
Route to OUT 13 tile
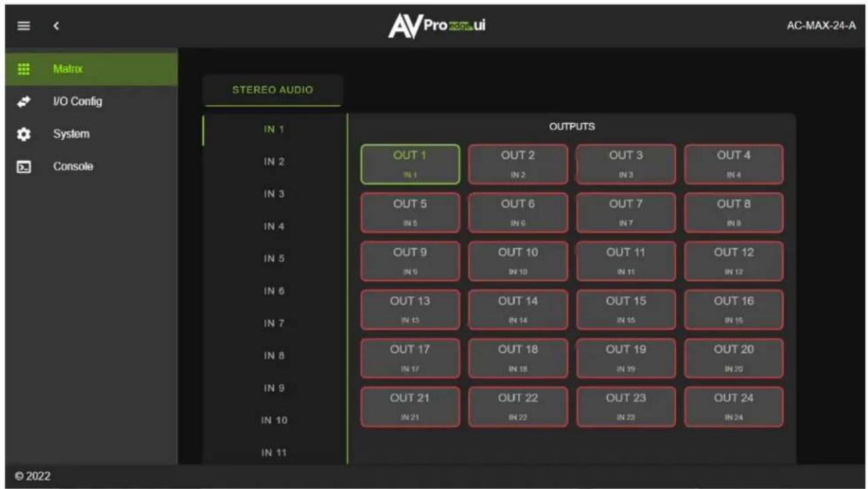[410, 310]
